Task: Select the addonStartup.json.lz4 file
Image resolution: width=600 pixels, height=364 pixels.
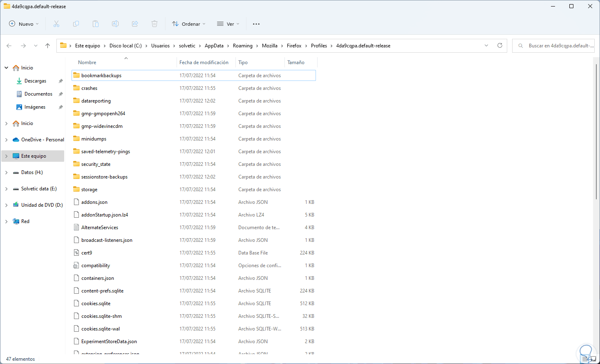Action: [x=194, y=214]
